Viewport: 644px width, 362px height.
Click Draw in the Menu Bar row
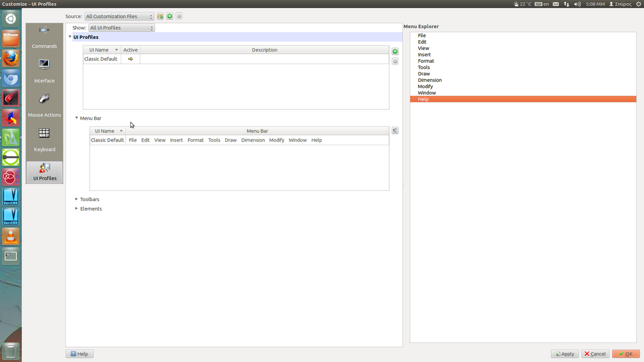pyautogui.click(x=231, y=140)
